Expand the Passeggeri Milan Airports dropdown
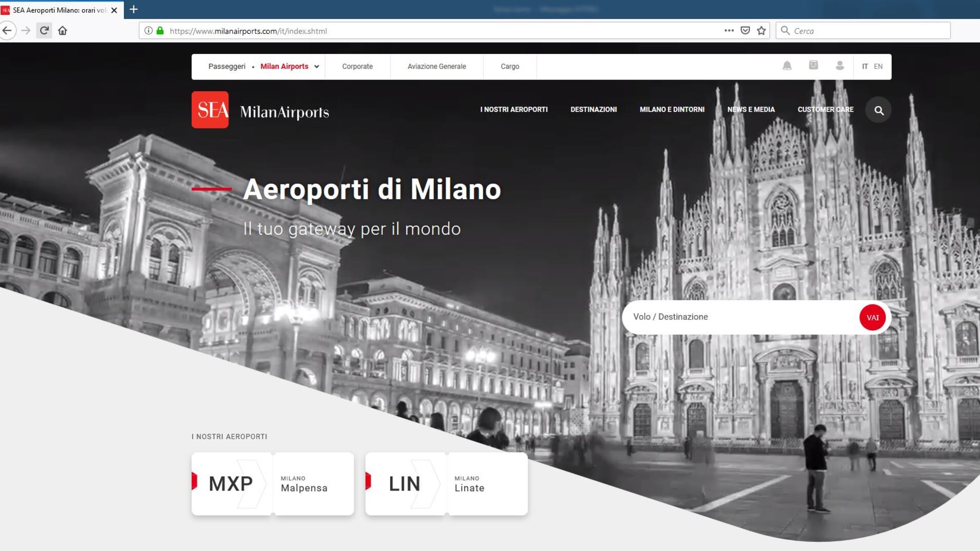 [x=264, y=66]
